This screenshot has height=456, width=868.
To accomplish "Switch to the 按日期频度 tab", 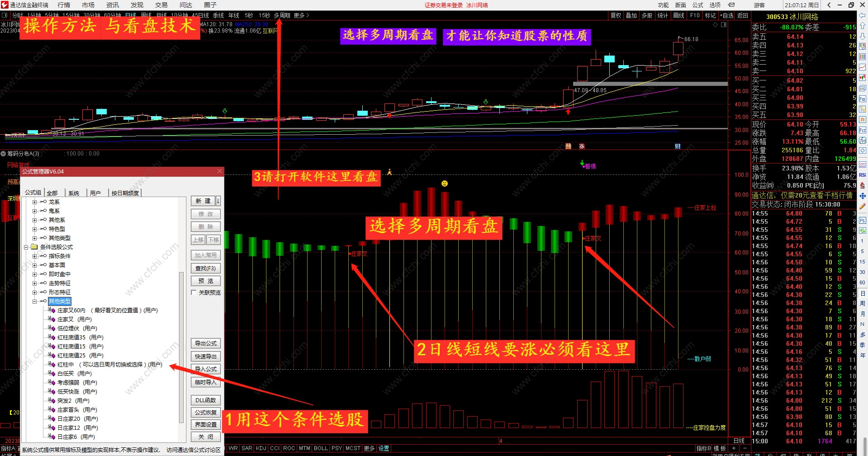I will [125, 193].
